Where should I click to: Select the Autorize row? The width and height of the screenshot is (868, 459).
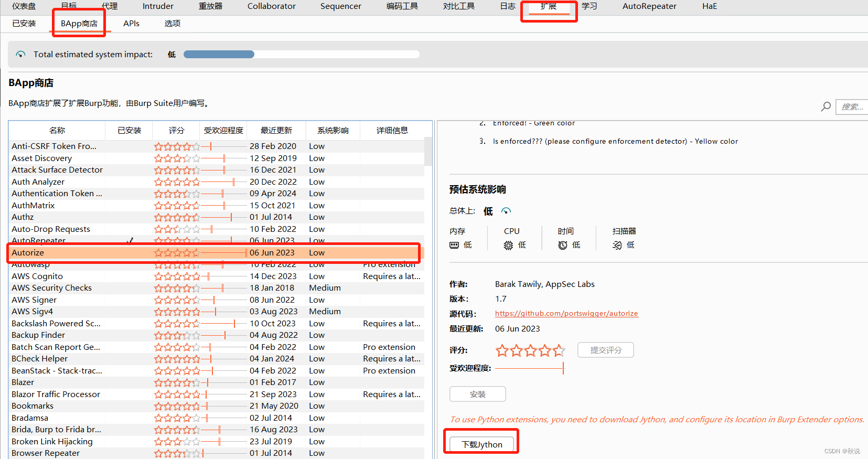217,252
